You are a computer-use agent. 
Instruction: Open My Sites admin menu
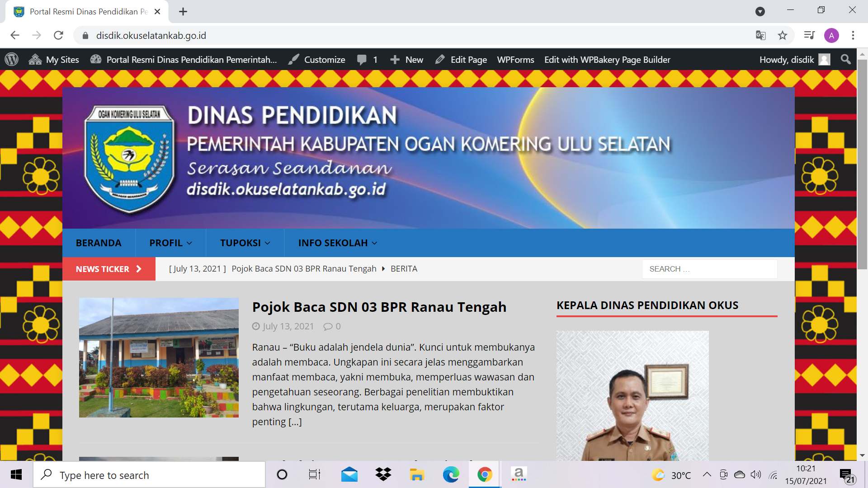click(x=54, y=60)
